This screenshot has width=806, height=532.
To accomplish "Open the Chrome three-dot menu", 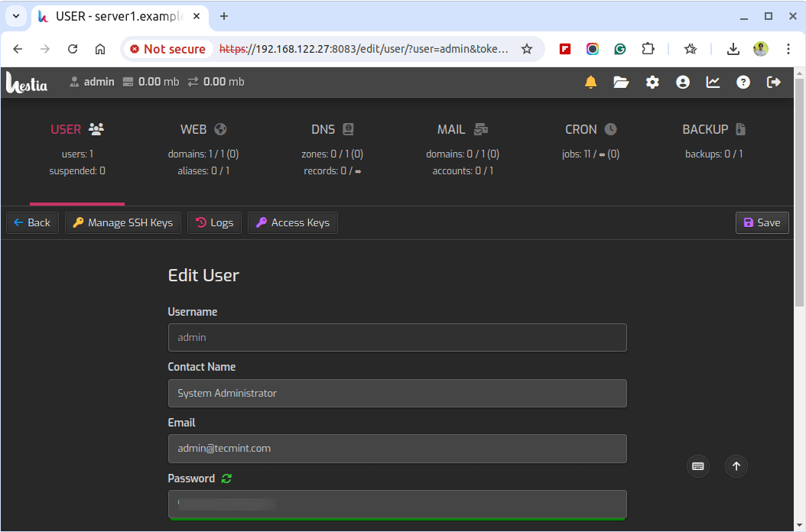I will point(788,49).
